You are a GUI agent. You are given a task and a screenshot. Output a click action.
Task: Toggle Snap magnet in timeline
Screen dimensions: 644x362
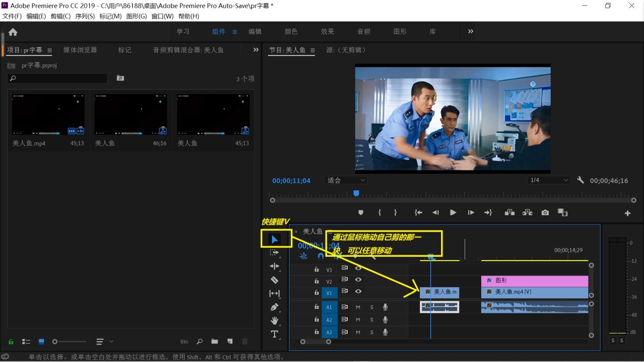tap(320, 256)
